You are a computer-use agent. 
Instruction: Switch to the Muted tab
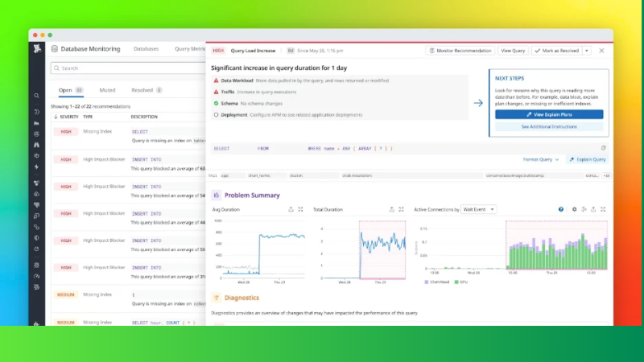(x=107, y=90)
